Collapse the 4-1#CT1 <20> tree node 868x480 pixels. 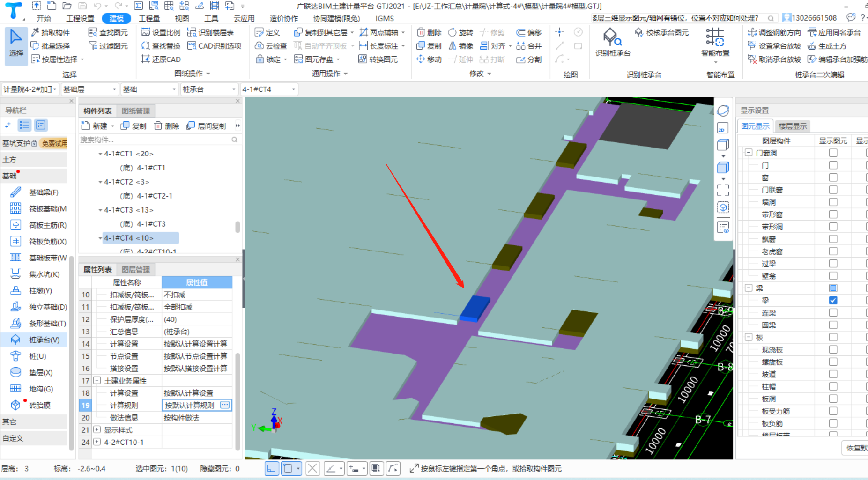point(100,154)
